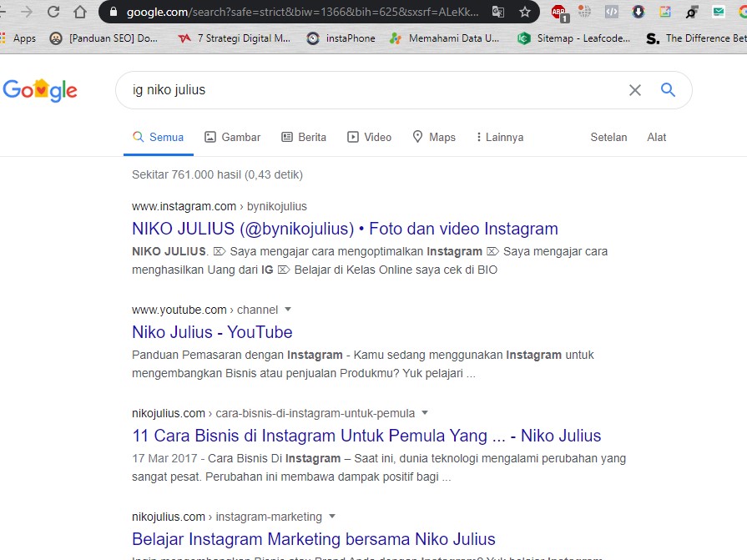Click the forward navigation arrow
747x560 pixels.
click(27, 12)
